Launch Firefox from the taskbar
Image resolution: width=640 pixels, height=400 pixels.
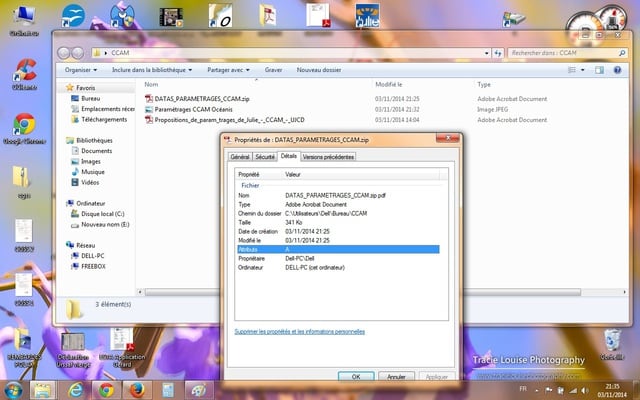point(136,389)
